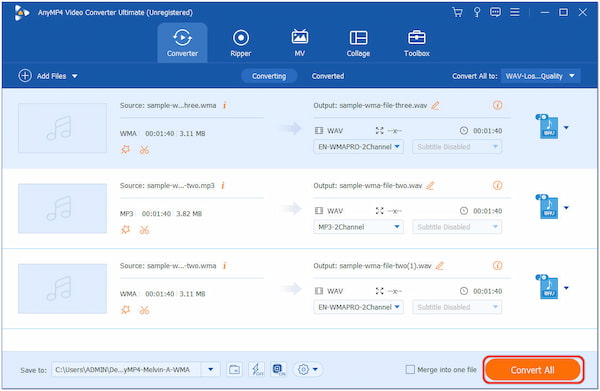Expand the Save to path dropdown arrow
Screen dimensions: 600x391
211,370
